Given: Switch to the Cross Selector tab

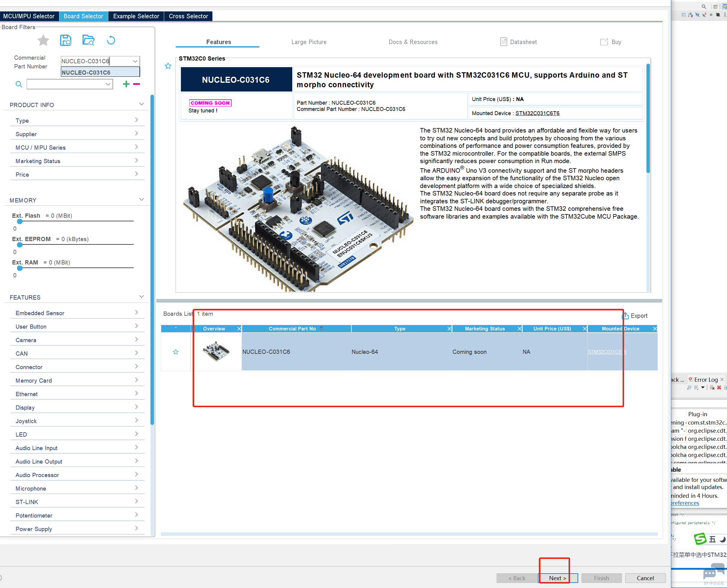Looking at the screenshot, I should tap(188, 16).
